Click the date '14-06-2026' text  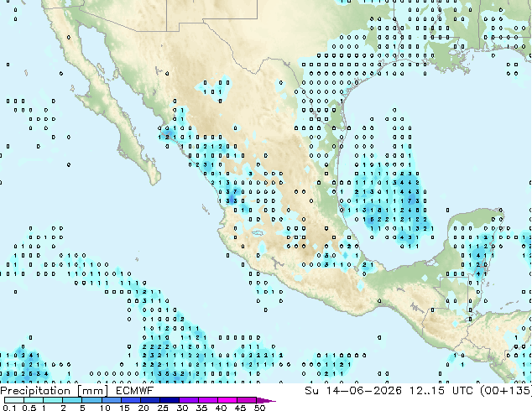363,391
